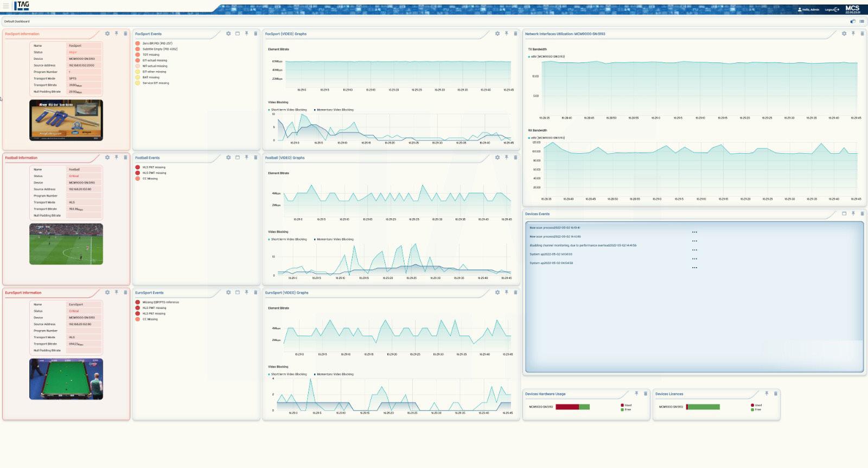The width and height of the screenshot is (868, 468).
Task: Open the hamburger menu beside TAG logo
Action: [6, 6]
